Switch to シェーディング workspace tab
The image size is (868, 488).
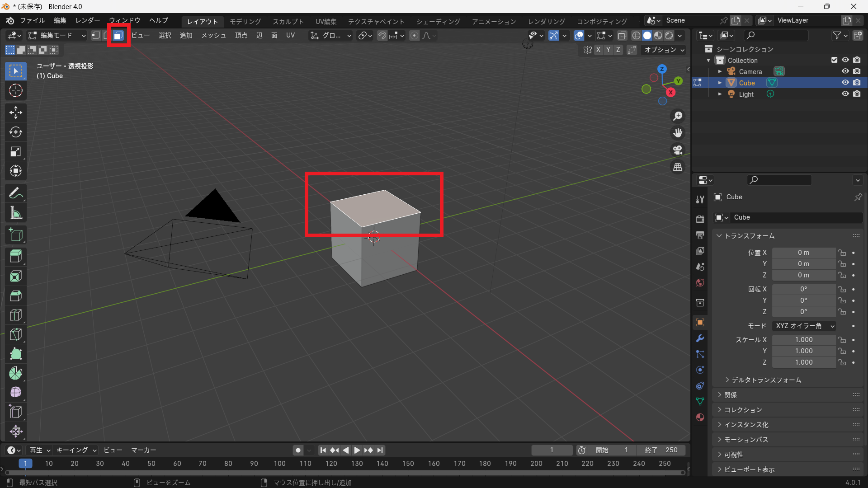(438, 21)
